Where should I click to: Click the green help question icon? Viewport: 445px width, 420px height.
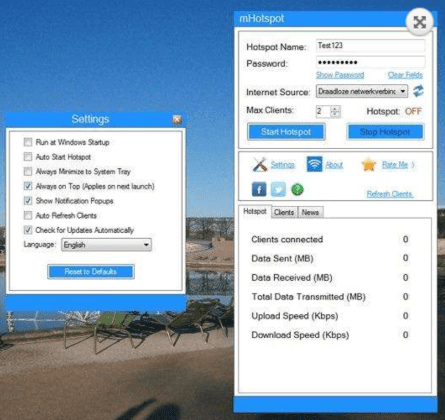pos(297,189)
